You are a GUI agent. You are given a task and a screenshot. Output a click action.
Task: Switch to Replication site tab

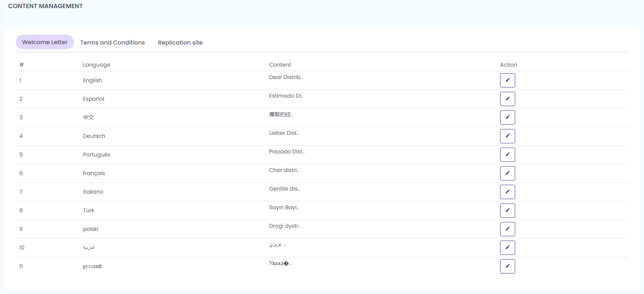180,43
